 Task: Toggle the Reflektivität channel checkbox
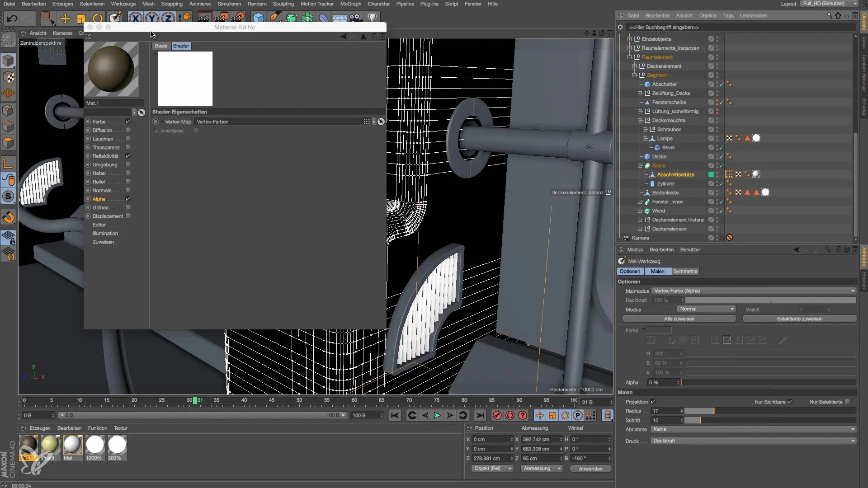pyautogui.click(x=128, y=156)
